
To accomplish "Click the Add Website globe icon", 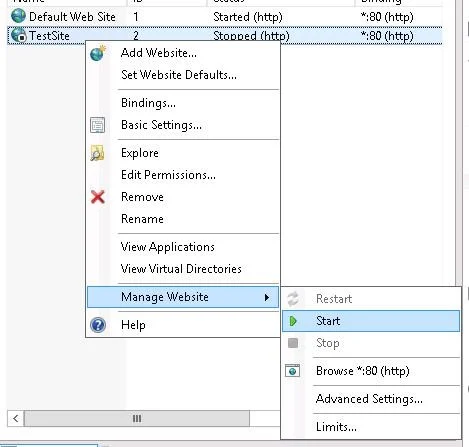I will click(x=98, y=53).
